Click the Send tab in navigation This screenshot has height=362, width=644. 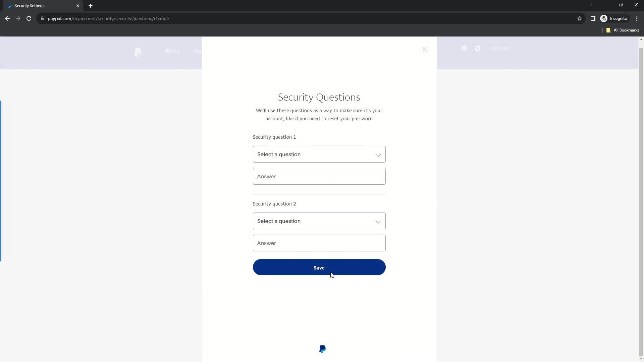(199, 51)
